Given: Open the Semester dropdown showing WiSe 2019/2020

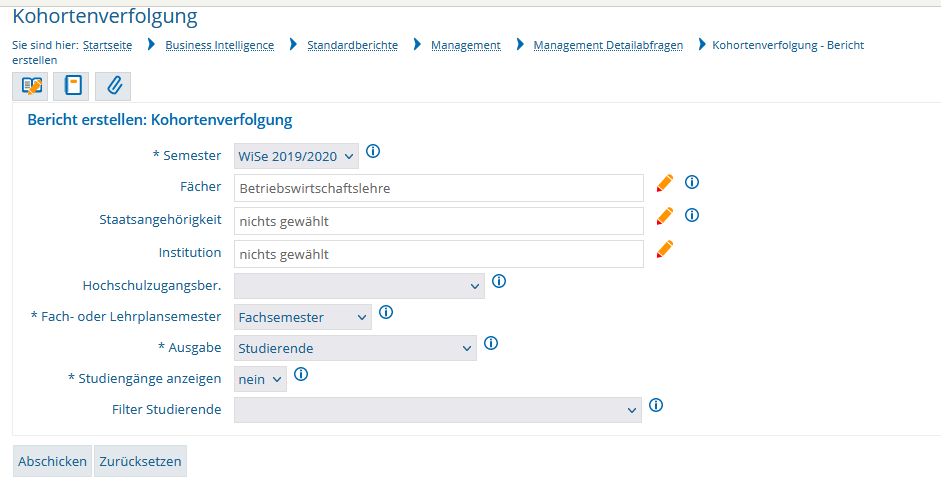Looking at the screenshot, I should pyautogui.click(x=296, y=156).
